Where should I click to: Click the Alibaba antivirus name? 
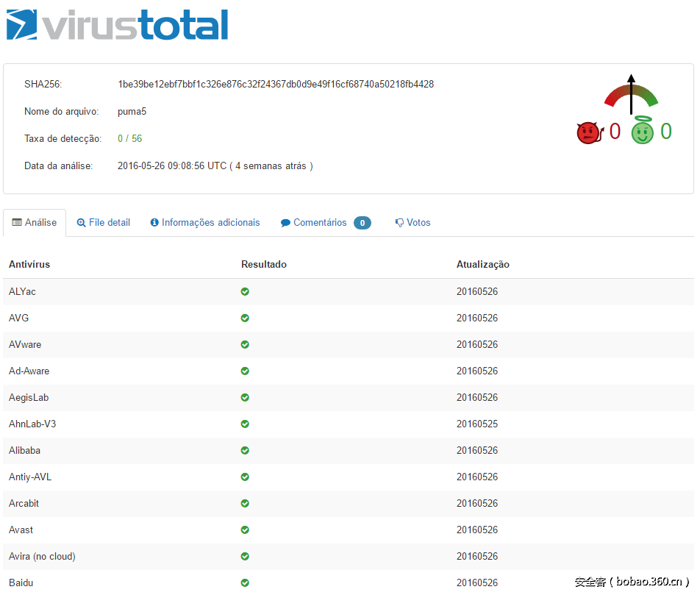pyautogui.click(x=24, y=450)
